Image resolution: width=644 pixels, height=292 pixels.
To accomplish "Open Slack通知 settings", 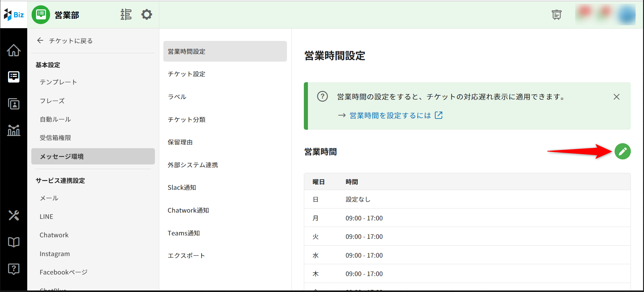I will click(182, 188).
